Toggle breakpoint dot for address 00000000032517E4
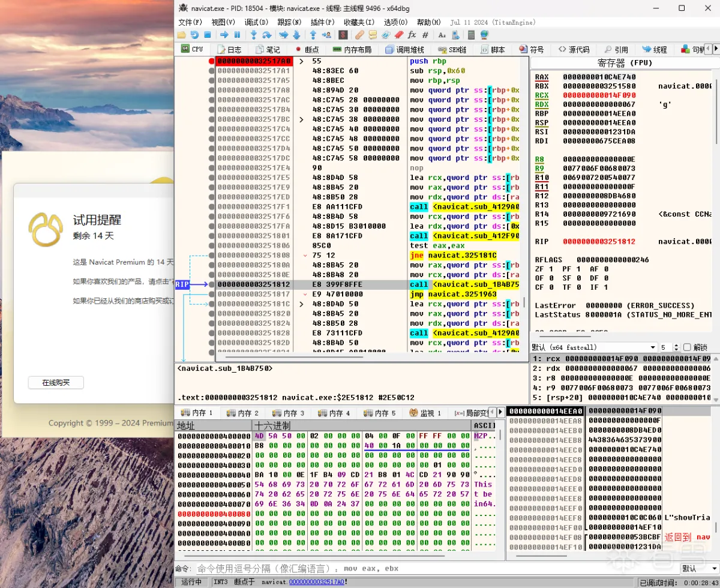Viewport: 720px width, 588px height. point(211,168)
